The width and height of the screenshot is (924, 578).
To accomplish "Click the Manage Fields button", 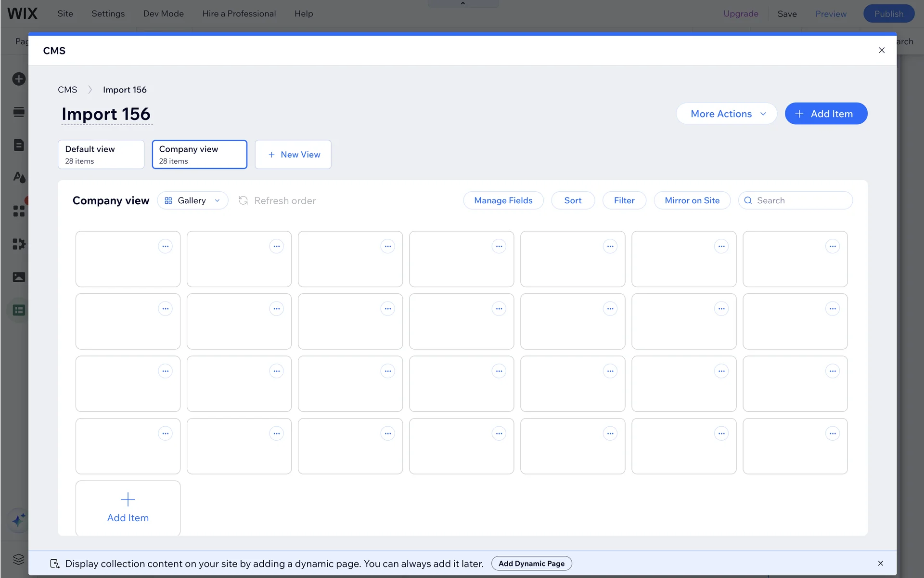I will tap(503, 200).
